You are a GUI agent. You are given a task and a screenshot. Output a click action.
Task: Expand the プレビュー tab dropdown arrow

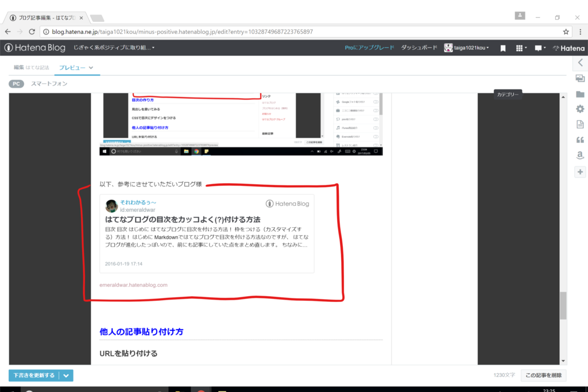point(92,67)
